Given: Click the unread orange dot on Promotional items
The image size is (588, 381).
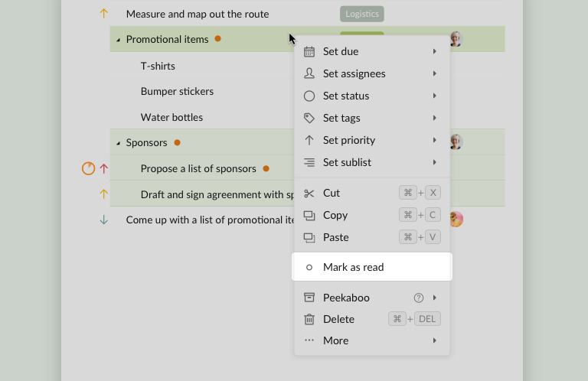Looking at the screenshot, I should [x=218, y=38].
